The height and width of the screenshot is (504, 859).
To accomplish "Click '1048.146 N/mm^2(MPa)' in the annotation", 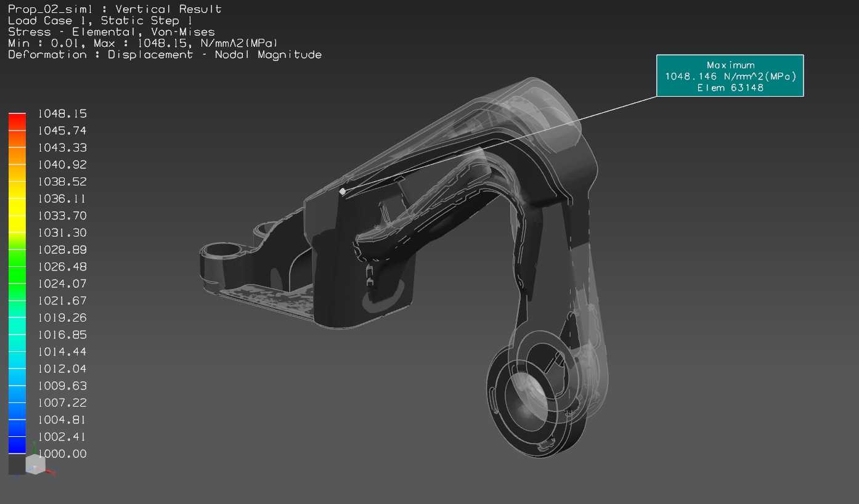I will click(x=730, y=76).
